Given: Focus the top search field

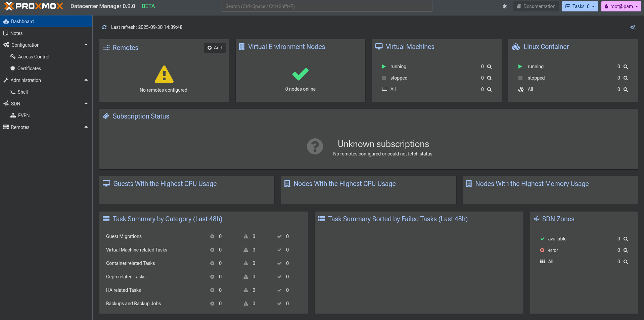Looking at the screenshot, I should [x=326, y=6].
